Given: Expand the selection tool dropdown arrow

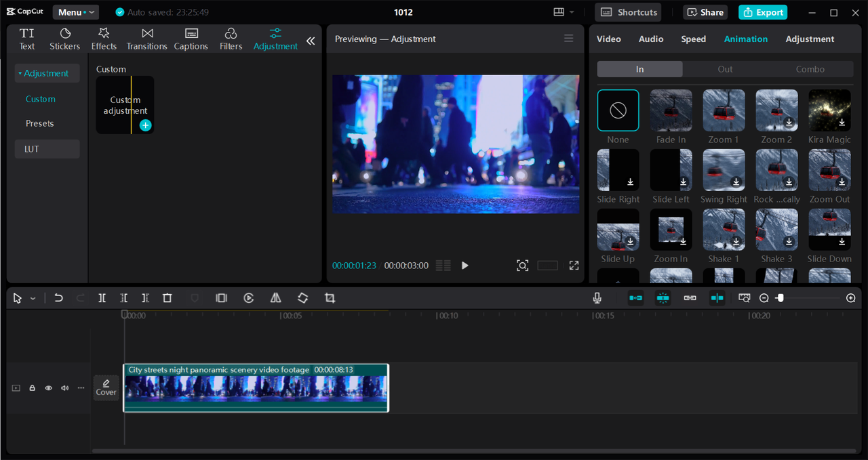Looking at the screenshot, I should (x=33, y=299).
